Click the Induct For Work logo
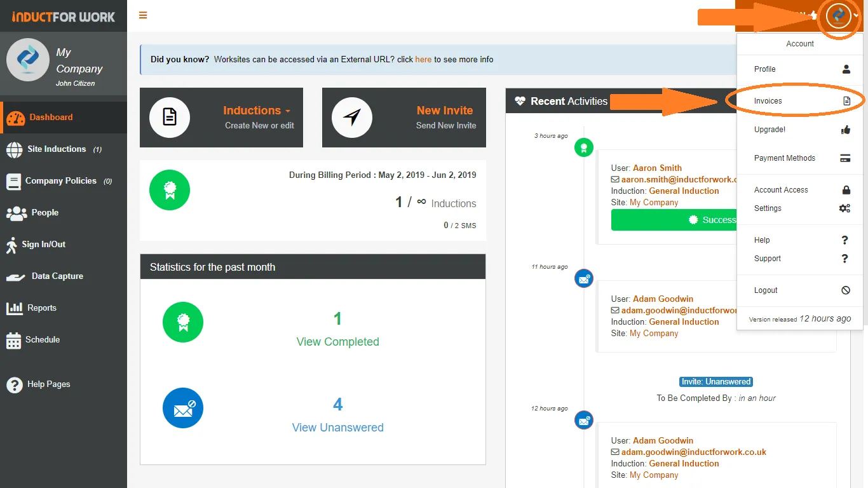 (x=64, y=17)
